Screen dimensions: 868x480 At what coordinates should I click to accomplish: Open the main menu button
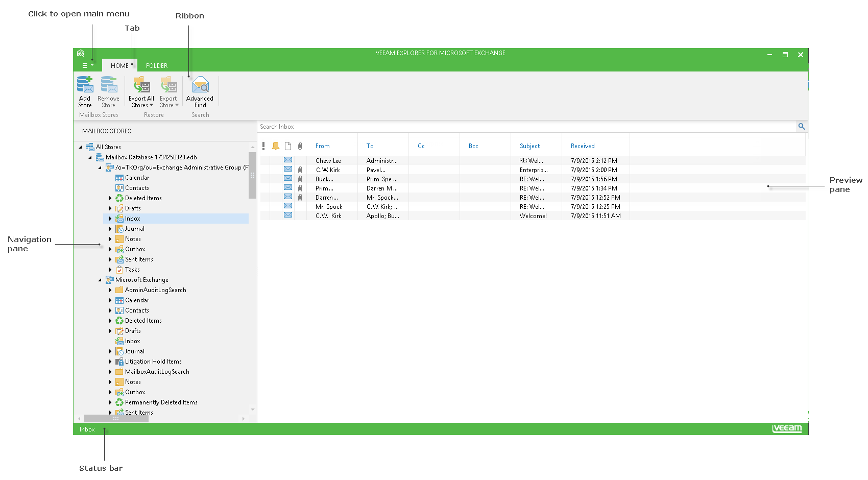pos(88,65)
